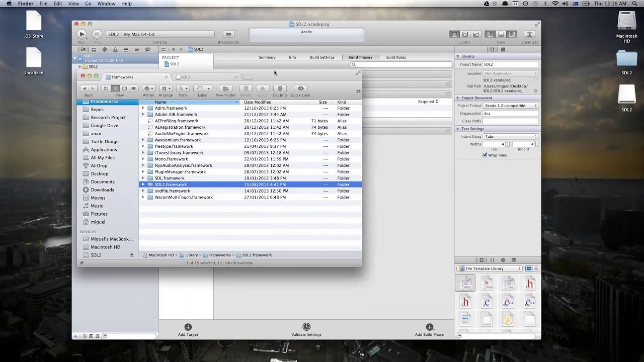Select the Standard editor mode
644x362 pixels.
pos(454,34)
